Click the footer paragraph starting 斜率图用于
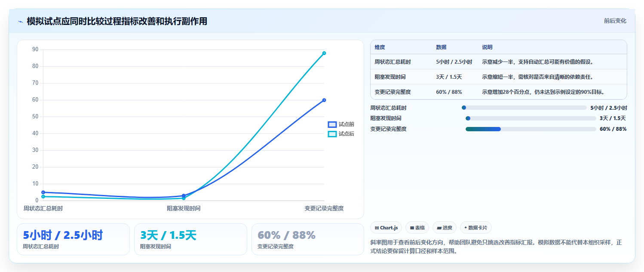The image size is (644, 272). click(x=496, y=247)
